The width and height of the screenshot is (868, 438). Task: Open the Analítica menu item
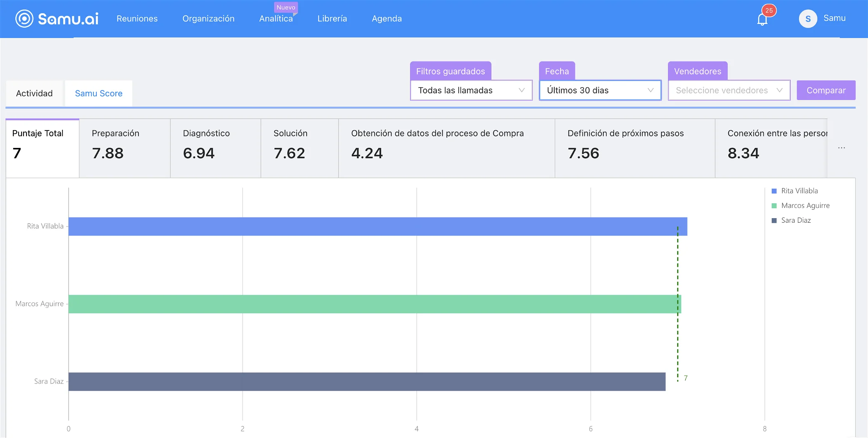[x=276, y=19]
